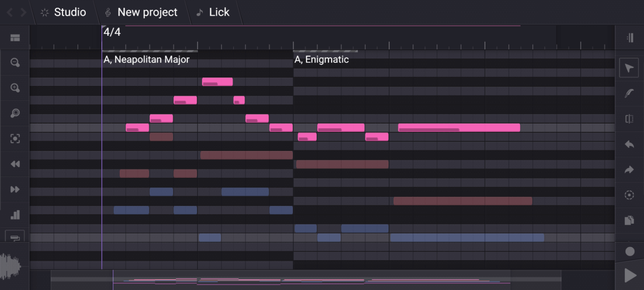Select the pencil draw tool

click(629, 93)
